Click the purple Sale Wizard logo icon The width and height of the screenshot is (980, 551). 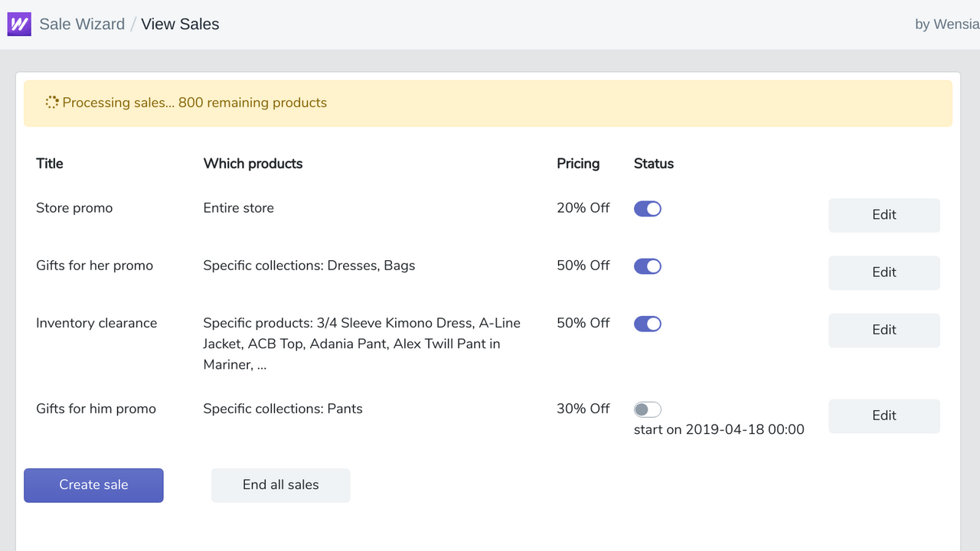(19, 24)
